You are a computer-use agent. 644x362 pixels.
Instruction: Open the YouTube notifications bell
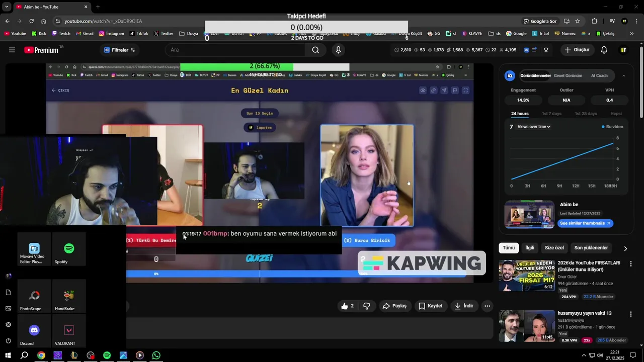click(604, 50)
